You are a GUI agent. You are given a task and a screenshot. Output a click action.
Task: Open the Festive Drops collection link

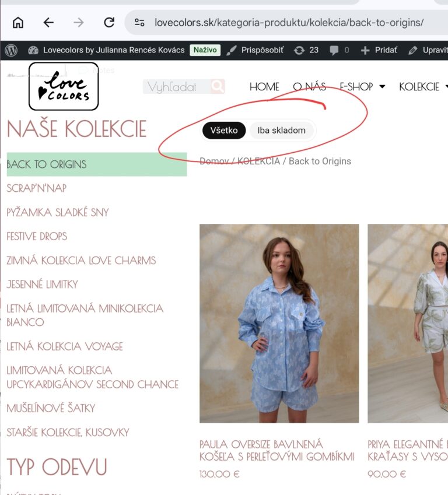(x=37, y=236)
